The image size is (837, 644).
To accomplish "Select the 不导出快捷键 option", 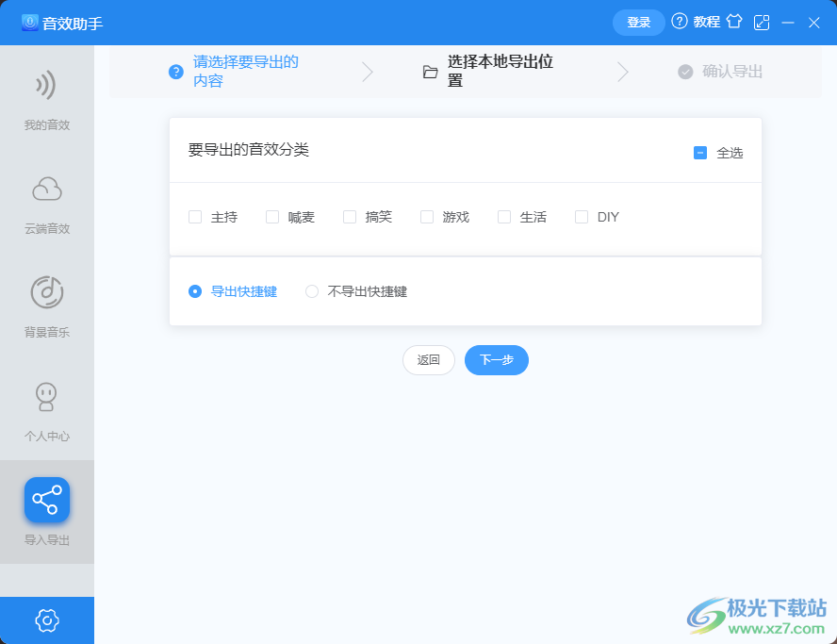I will coord(312,291).
